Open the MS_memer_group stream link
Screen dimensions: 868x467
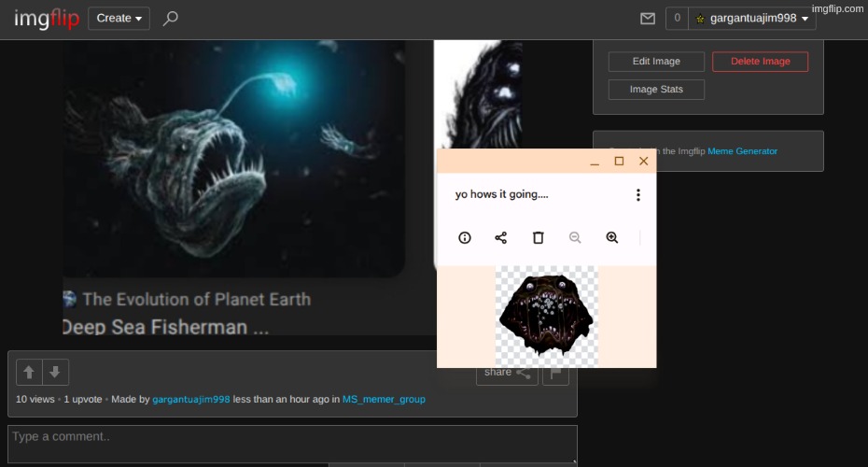point(384,399)
